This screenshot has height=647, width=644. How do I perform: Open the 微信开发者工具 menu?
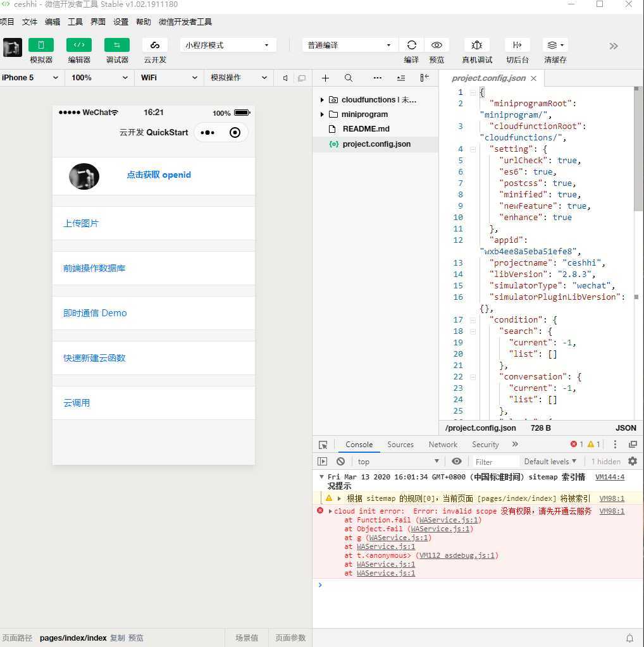pos(185,22)
